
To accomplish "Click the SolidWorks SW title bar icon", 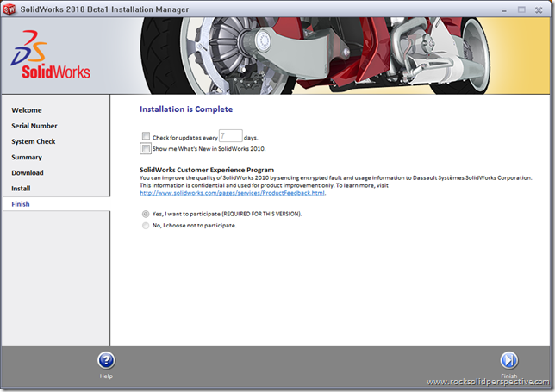I will click(x=9, y=9).
